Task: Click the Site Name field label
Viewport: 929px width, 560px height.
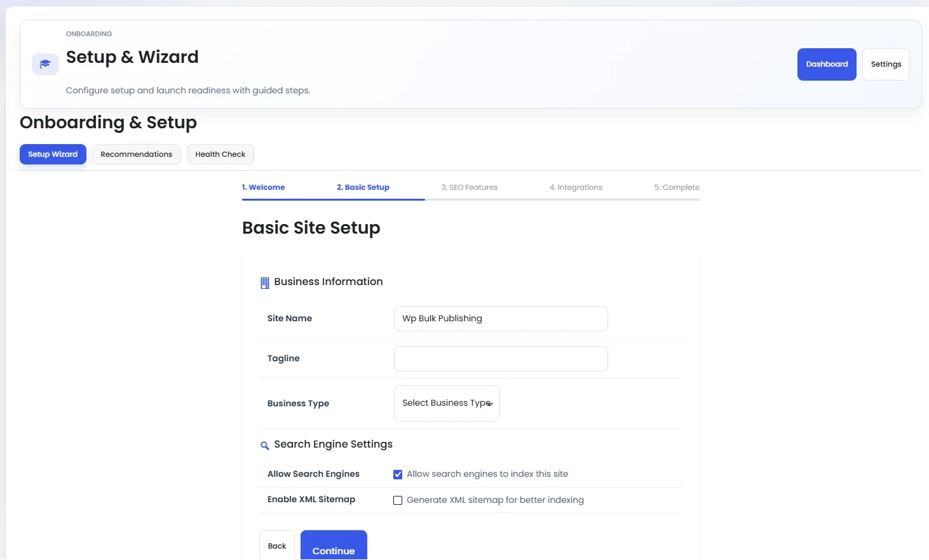Action: tap(290, 319)
